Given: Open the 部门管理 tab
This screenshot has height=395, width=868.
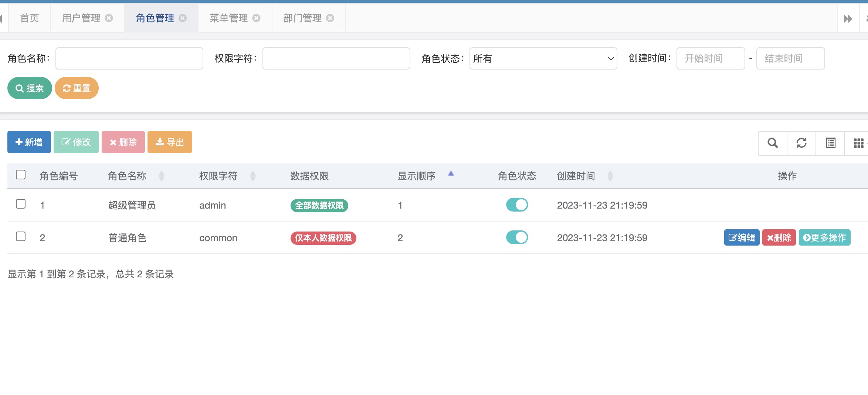Looking at the screenshot, I should [303, 18].
